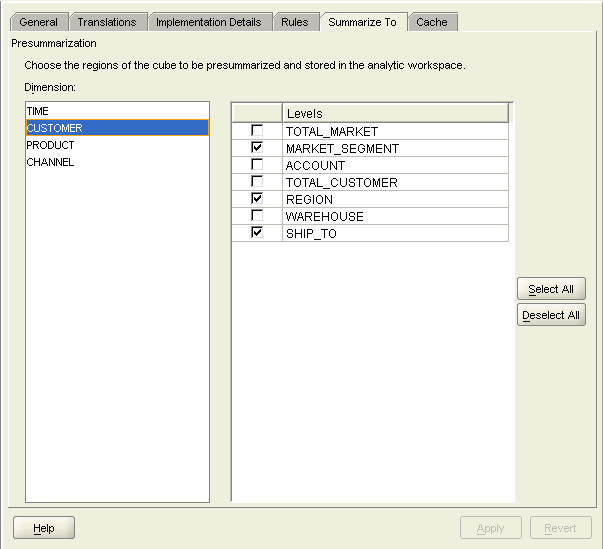Screen dimensions: 603x549
Task: Go to Implementation Details tab
Action: tap(208, 22)
